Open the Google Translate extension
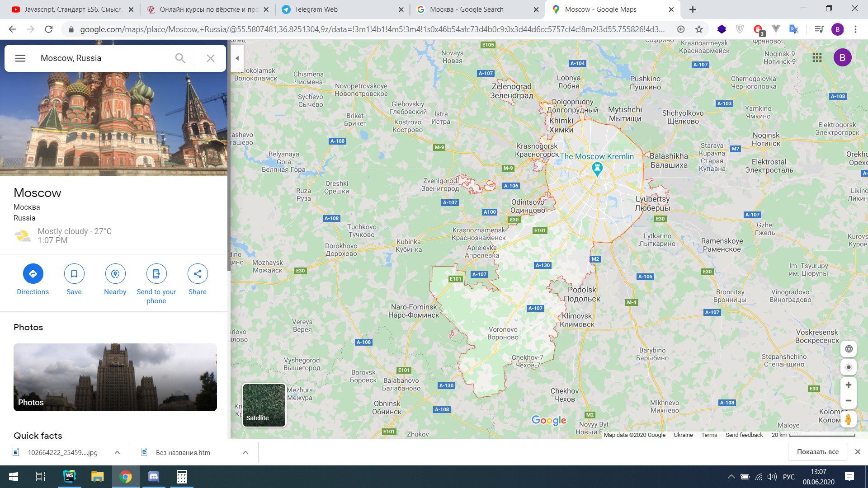 click(x=793, y=29)
